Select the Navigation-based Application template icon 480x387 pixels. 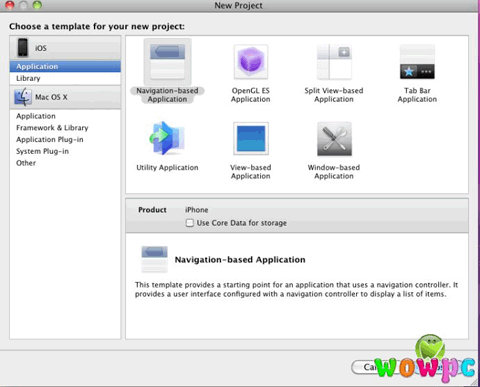167,62
